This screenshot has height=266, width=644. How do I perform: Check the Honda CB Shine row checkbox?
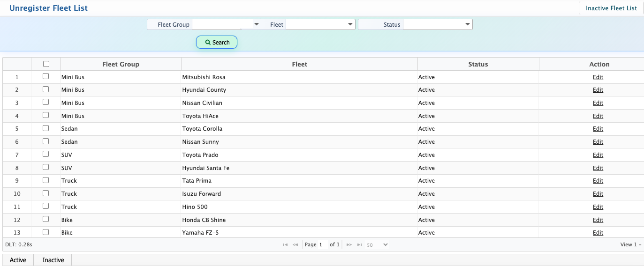point(46,219)
